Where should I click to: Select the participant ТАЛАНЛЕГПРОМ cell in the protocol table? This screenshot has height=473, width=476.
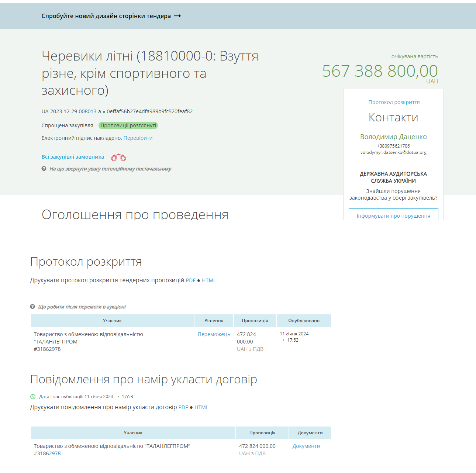[x=112, y=342]
